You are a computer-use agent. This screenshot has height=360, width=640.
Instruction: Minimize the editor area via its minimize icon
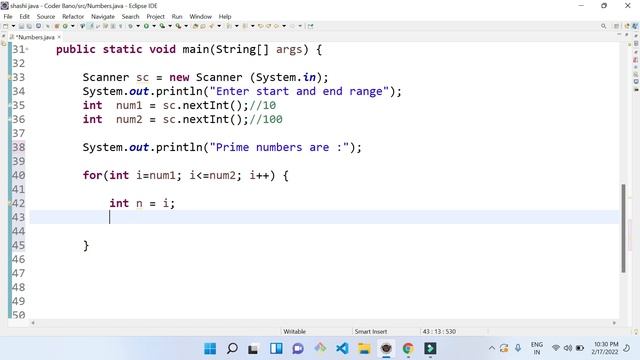pyautogui.click(x=619, y=35)
